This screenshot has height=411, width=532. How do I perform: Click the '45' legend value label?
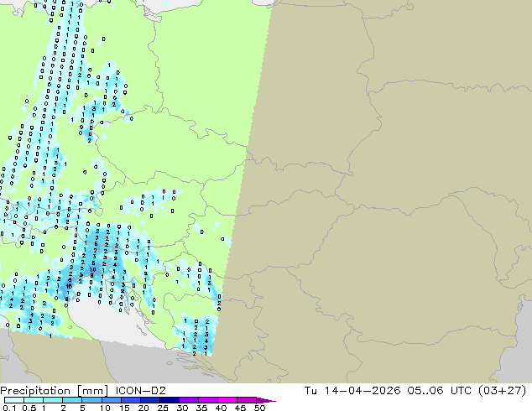point(240,408)
